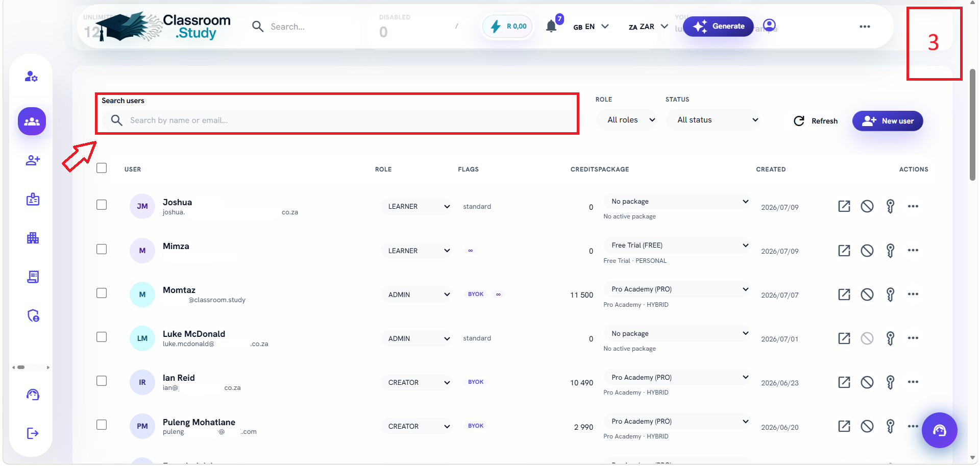Click the New user button
Viewport: 980px width, 466px height.
[888, 121]
